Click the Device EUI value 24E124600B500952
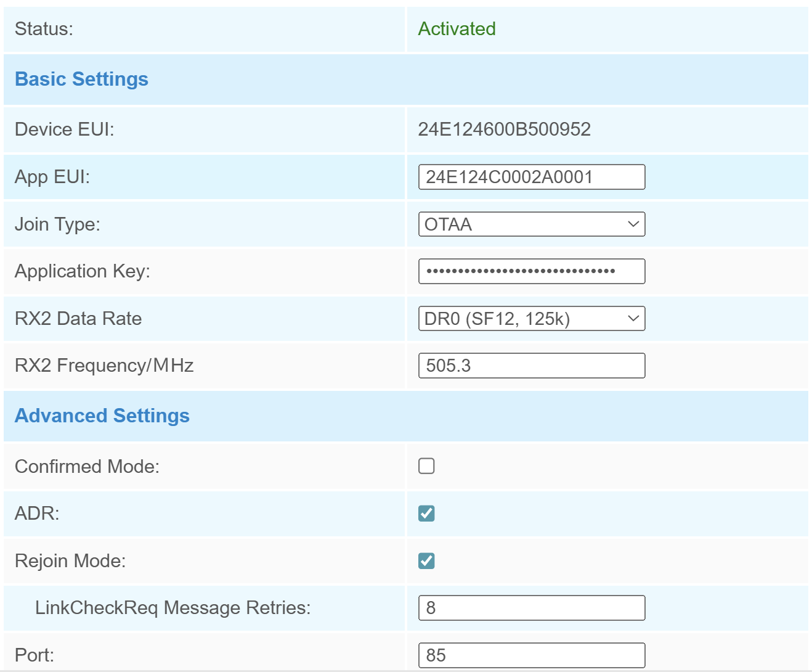812x672 pixels. click(504, 129)
